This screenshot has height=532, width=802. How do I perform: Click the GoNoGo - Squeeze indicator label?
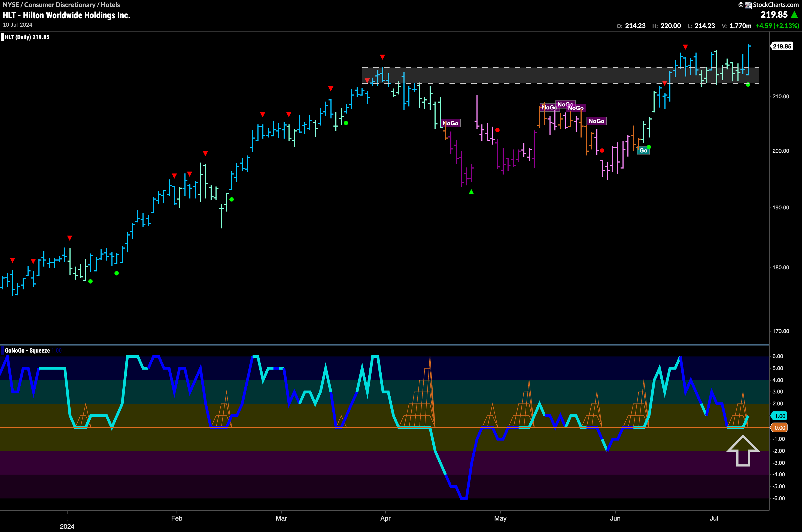(27, 350)
